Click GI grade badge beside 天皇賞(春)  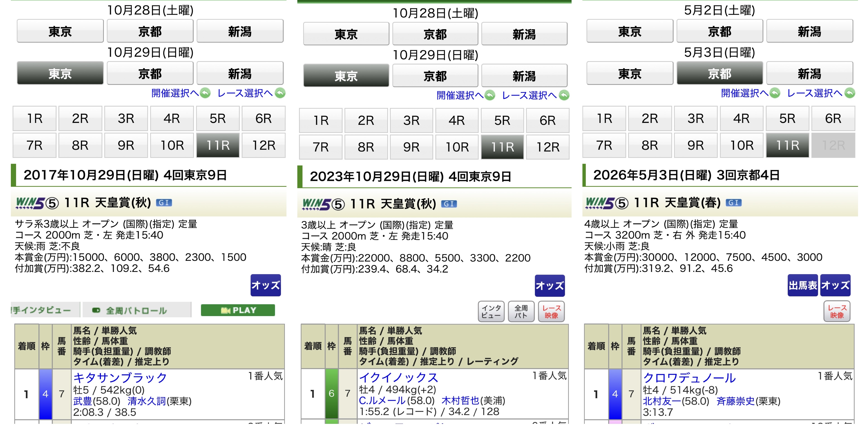(x=734, y=203)
